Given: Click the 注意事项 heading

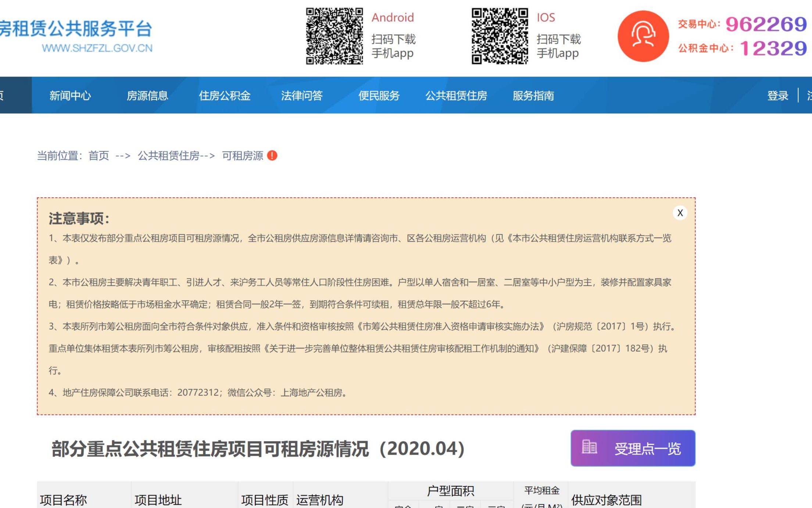Looking at the screenshot, I should click(x=79, y=219).
